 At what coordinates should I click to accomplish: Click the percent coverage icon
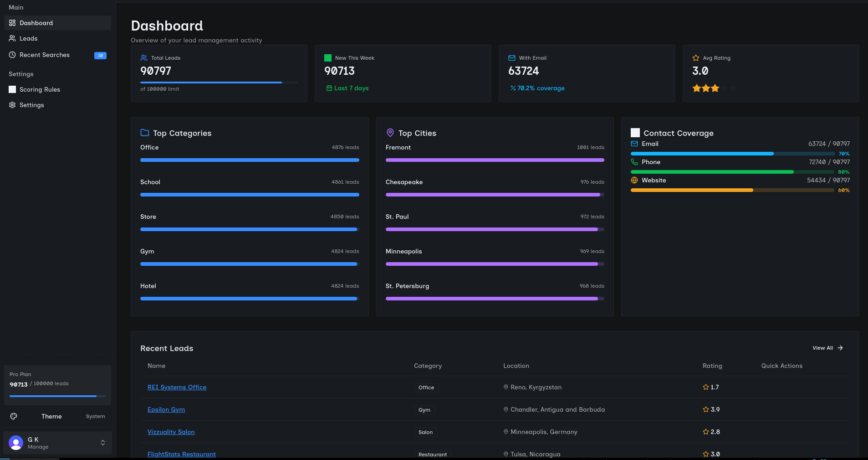coord(513,88)
